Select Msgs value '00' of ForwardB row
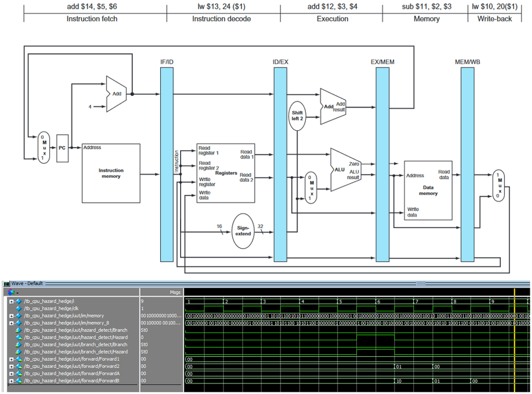 pyautogui.click(x=144, y=381)
